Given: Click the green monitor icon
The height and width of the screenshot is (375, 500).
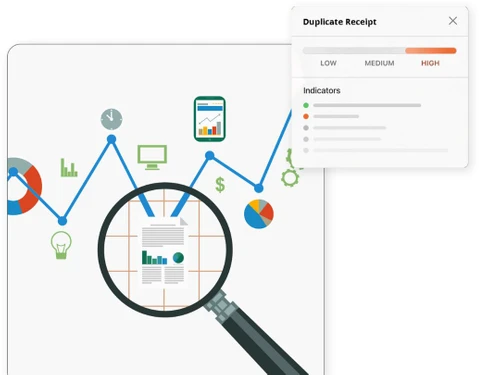Looking at the screenshot, I should pyautogui.click(x=152, y=157).
